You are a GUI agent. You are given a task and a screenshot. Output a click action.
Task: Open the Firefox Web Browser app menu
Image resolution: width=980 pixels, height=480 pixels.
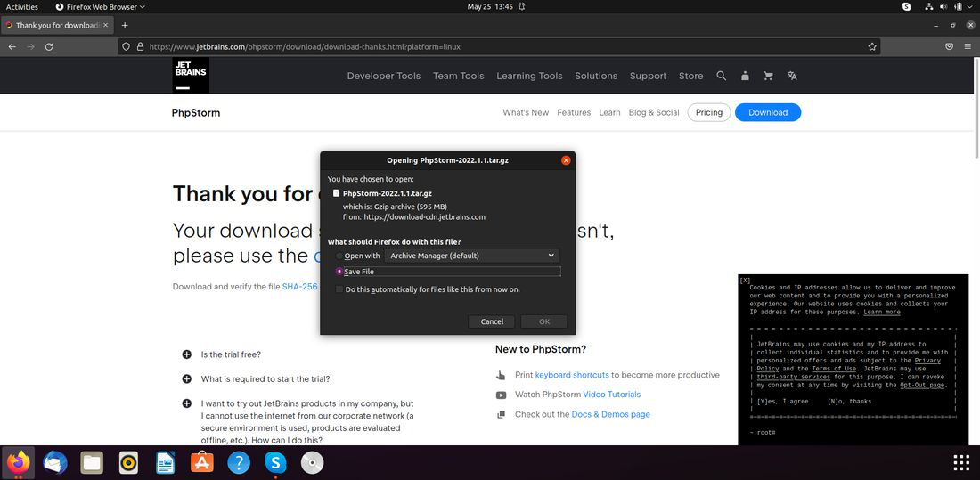click(100, 7)
